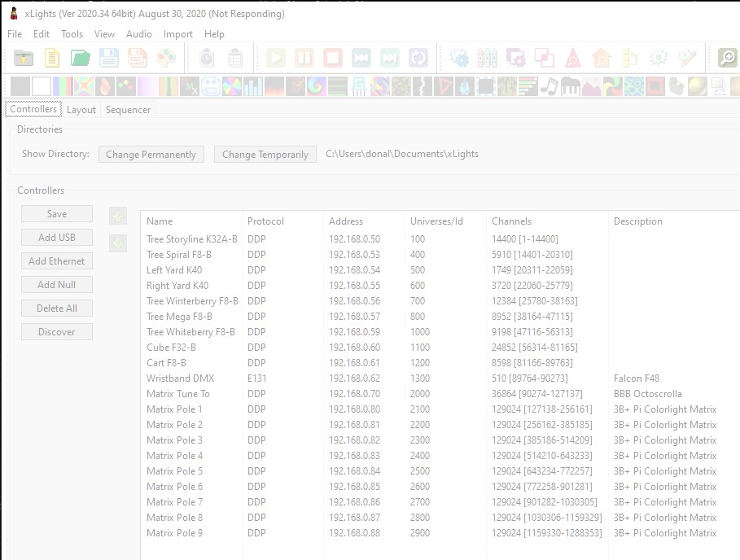Click the Effect Assist pencil icon

[687, 58]
